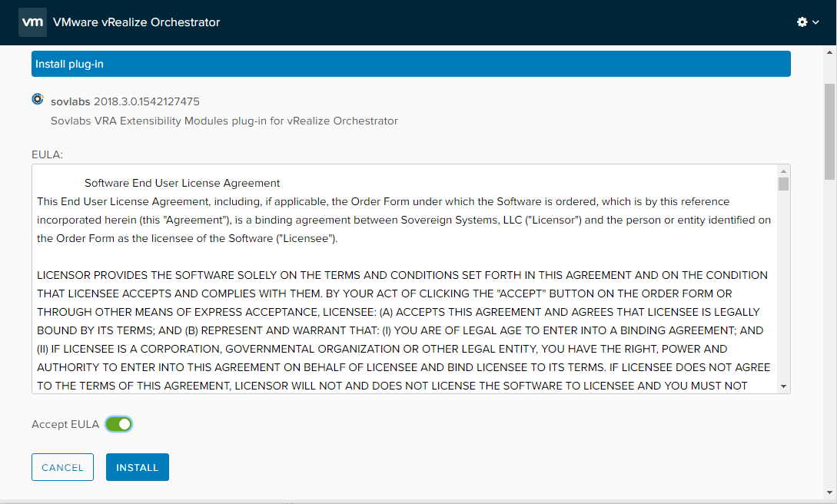Screen dimensions: 837x504
Task: Disable the Accept EULA toggle
Action: (119, 424)
